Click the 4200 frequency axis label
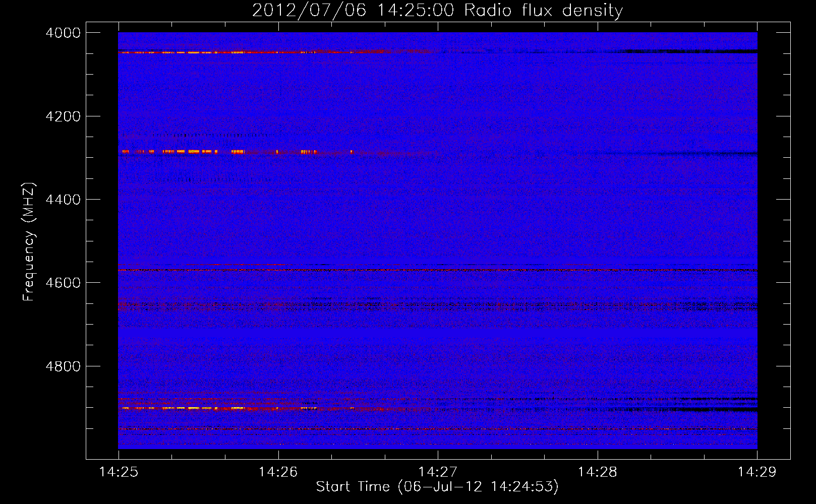 coord(63,116)
